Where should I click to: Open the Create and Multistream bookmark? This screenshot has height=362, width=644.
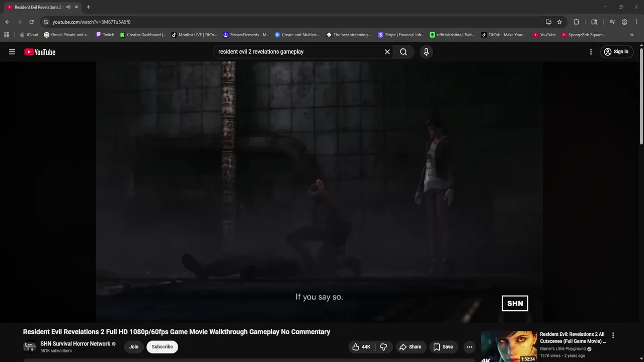coord(297,35)
